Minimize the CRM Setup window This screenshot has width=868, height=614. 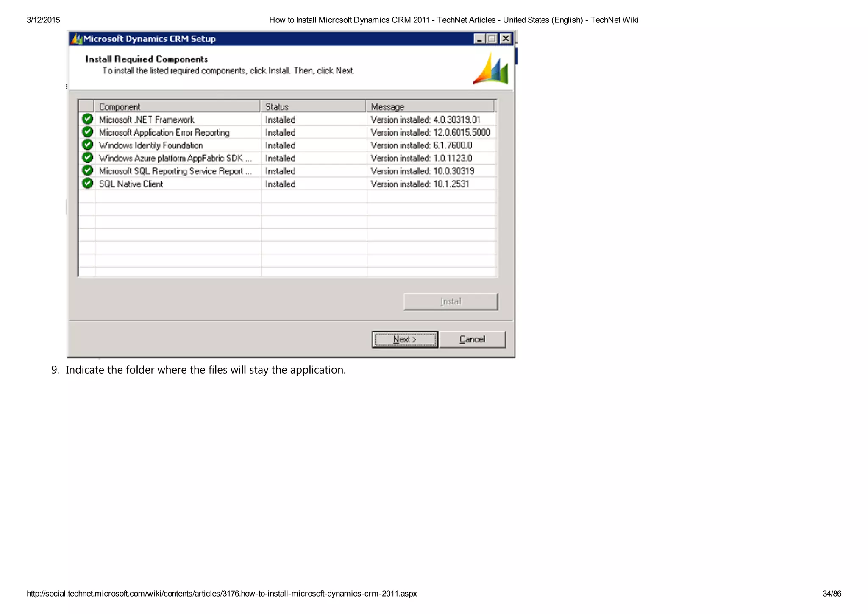479,39
